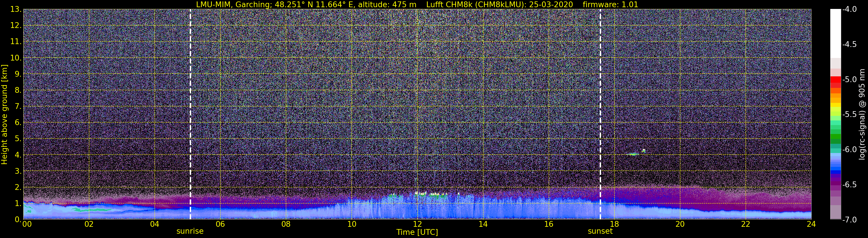Click the time tick label 12
This screenshot has height=238, width=868.
[x=417, y=224]
